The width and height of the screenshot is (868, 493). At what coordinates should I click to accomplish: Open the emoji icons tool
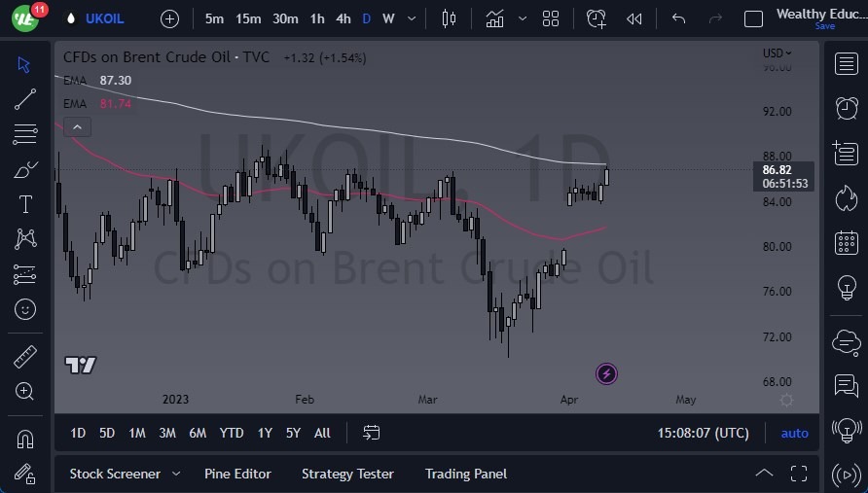click(x=25, y=309)
